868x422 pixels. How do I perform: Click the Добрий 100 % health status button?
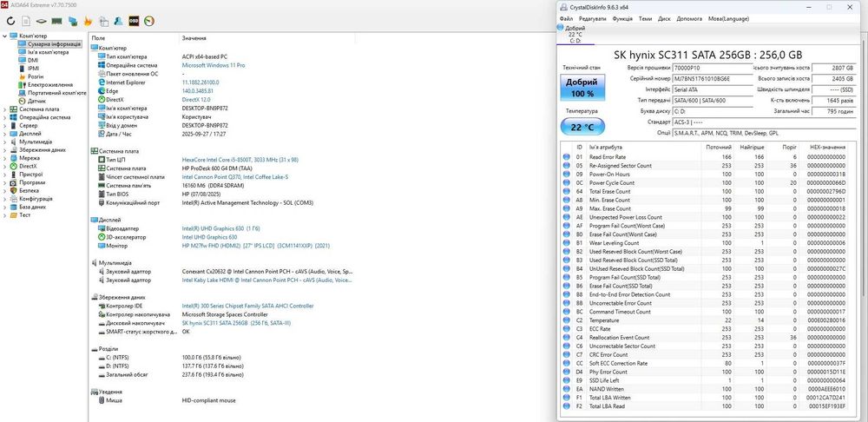[x=582, y=88]
